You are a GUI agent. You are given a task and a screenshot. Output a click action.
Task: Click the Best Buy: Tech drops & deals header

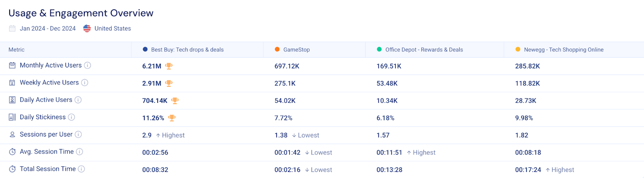coord(188,50)
